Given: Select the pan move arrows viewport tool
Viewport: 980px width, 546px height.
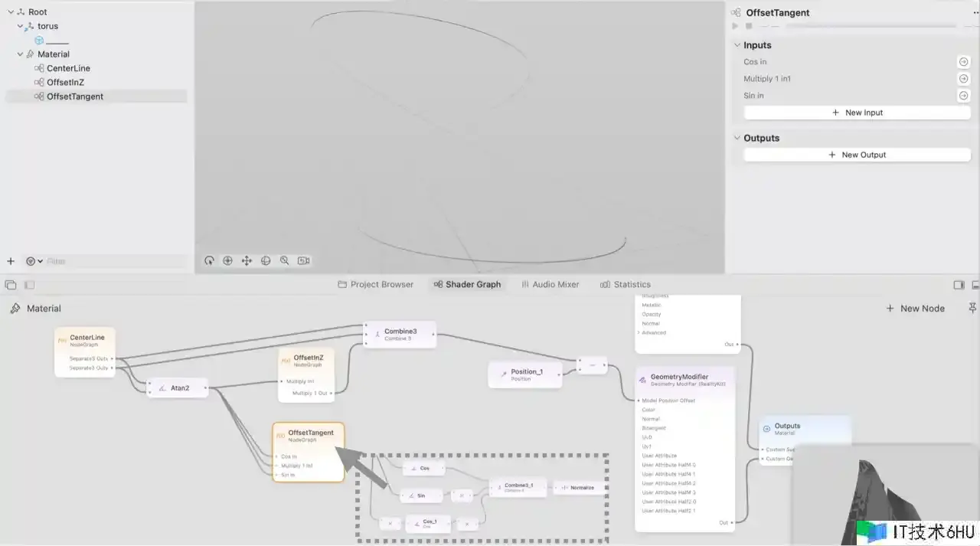Looking at the screenshot, I should tap(247, 260).
